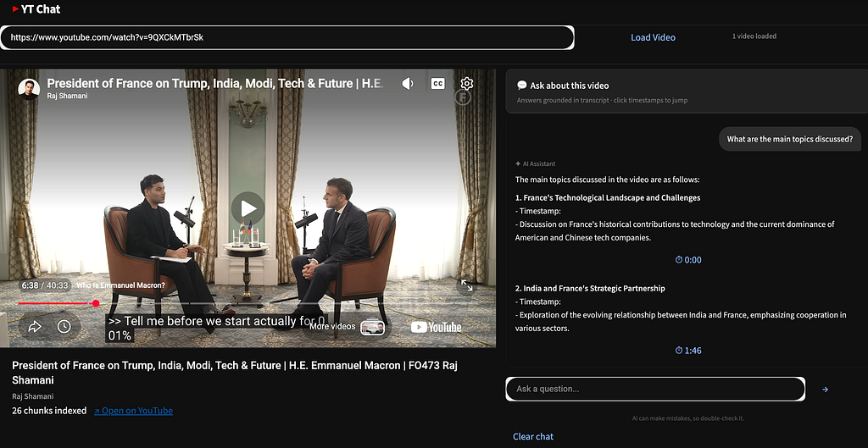The width and height of the screenshot is (868, 448).
Task: Click the 'AI Assistant' label
Action: [536, 163]
